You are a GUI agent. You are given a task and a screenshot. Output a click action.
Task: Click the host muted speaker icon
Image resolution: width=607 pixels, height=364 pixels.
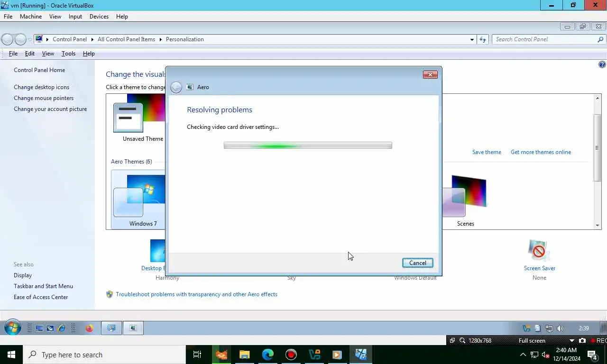pyautogui.click(x=545, y=355)
